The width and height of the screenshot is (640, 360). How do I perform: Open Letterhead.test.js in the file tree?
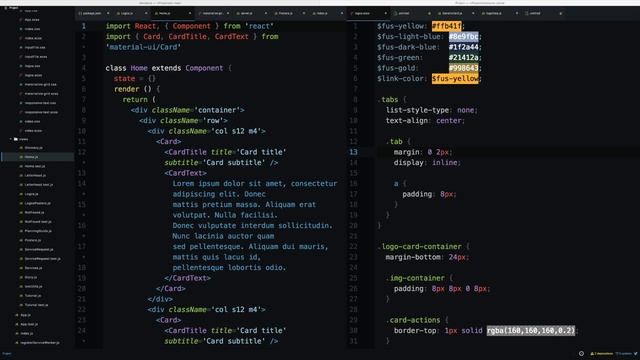[x=38, y=184]
